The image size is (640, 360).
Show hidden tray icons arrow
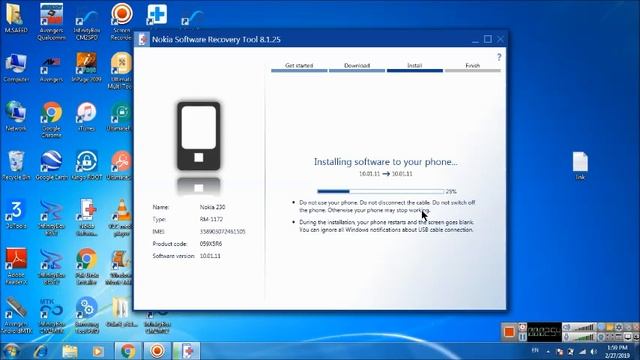point(548,351)
